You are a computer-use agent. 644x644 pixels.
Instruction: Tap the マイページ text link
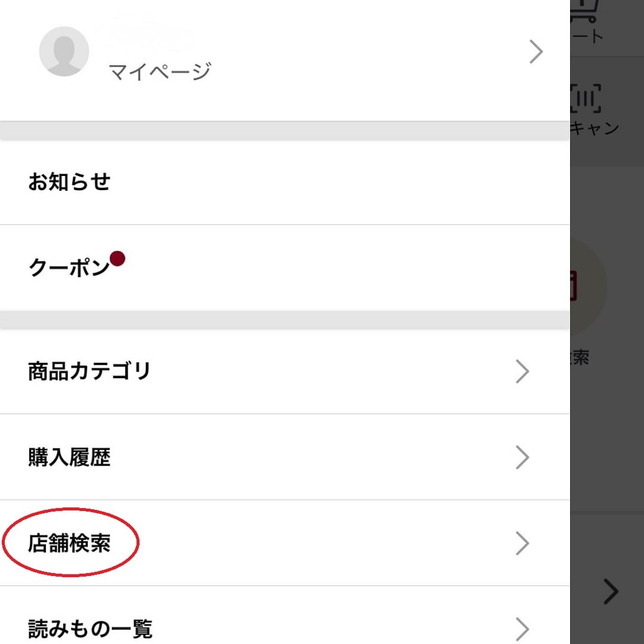(x=160, y=72)
